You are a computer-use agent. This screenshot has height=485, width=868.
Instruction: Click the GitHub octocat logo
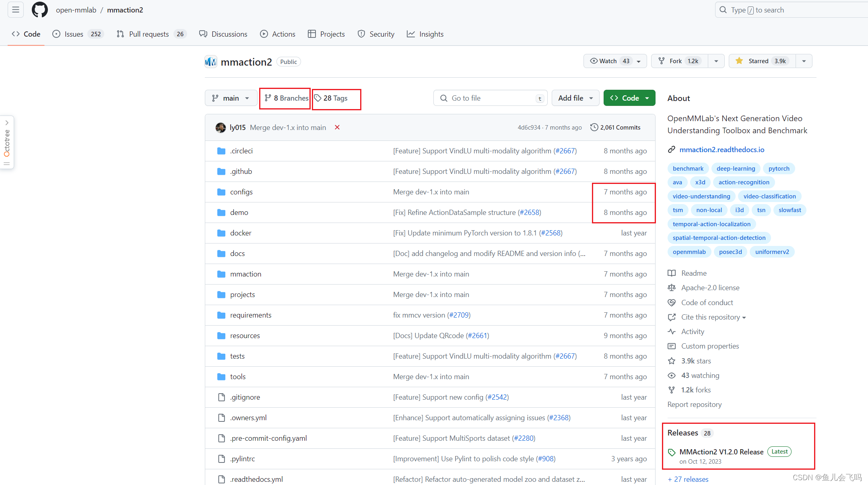pyautogui.click(x=40, y=10)
